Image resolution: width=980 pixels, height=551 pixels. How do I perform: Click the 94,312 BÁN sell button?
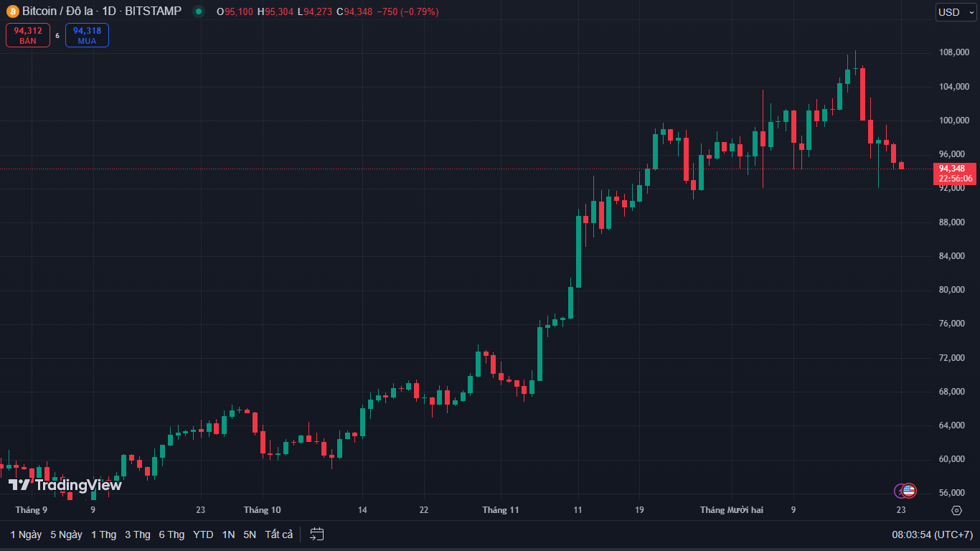coord(28,35)
